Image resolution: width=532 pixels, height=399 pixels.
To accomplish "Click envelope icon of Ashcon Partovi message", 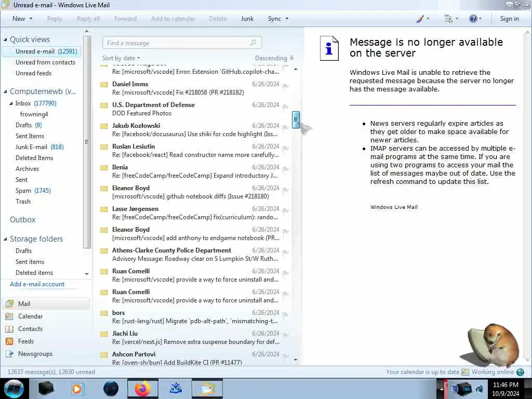I will 104,355.
